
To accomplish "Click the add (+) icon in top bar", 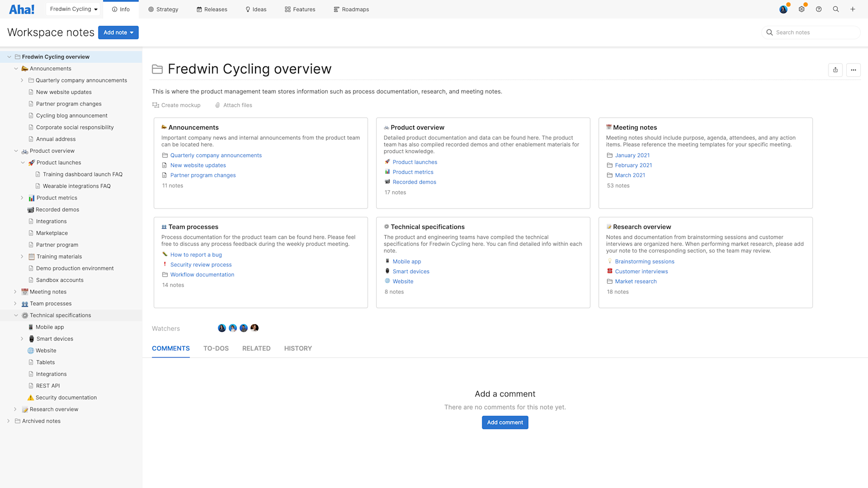I will [x=853, y=9].
